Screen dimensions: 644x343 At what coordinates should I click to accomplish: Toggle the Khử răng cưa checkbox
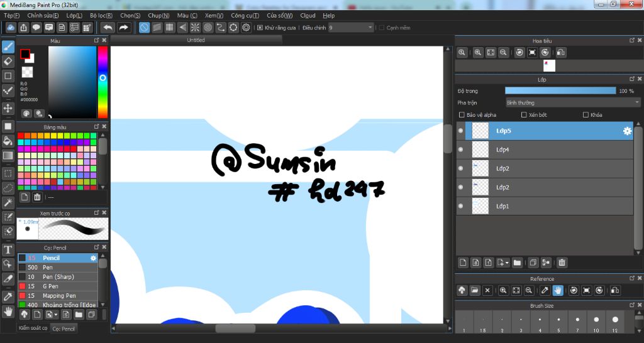pos(260,28)
